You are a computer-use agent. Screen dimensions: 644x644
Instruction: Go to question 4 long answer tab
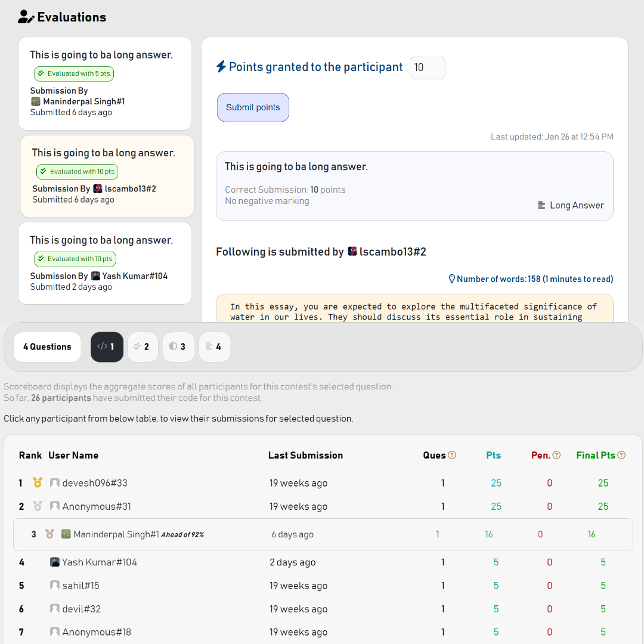pos(215,346)
